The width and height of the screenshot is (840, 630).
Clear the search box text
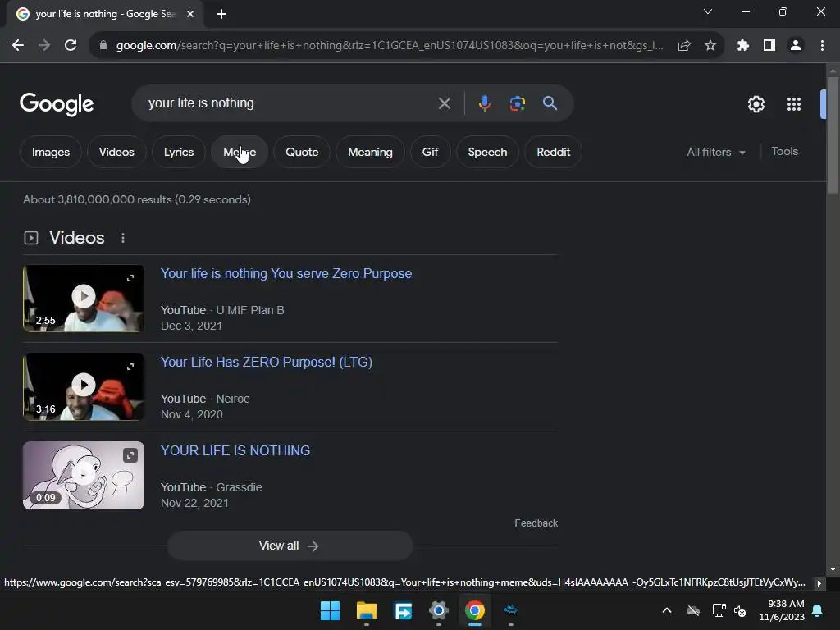(x=445, y=103)
